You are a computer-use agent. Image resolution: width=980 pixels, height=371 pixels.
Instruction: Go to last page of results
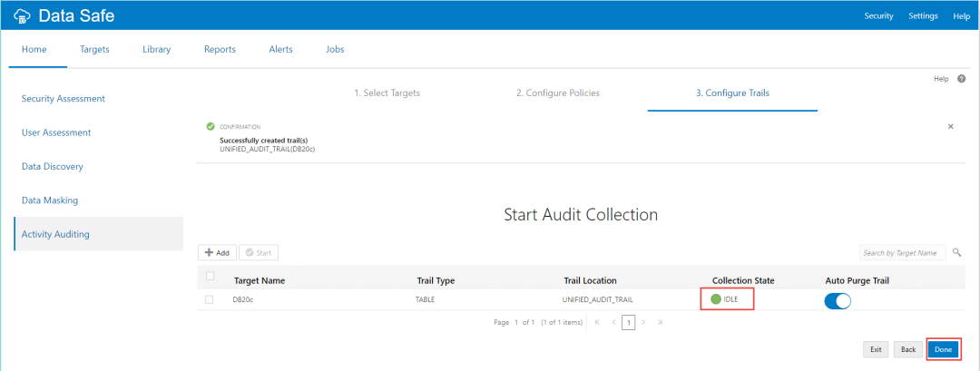pyautogui.click(x=660, y=322)
